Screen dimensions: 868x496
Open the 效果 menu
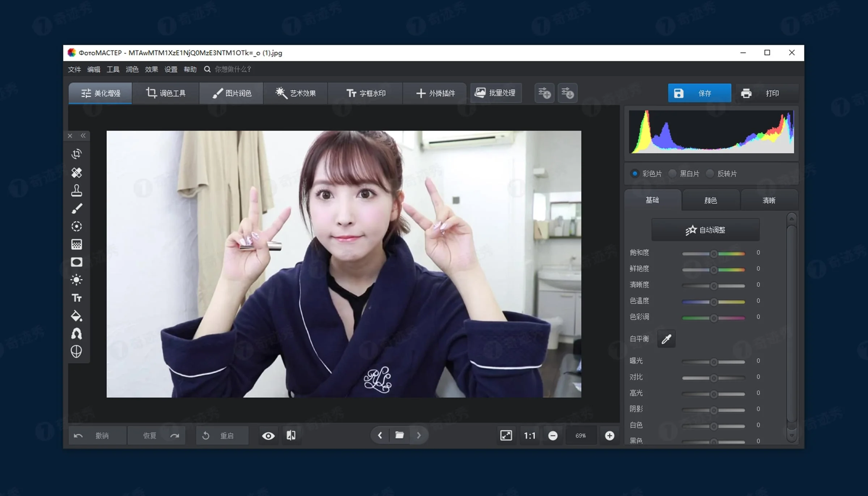pyautogui.click(x=151, y=69)
